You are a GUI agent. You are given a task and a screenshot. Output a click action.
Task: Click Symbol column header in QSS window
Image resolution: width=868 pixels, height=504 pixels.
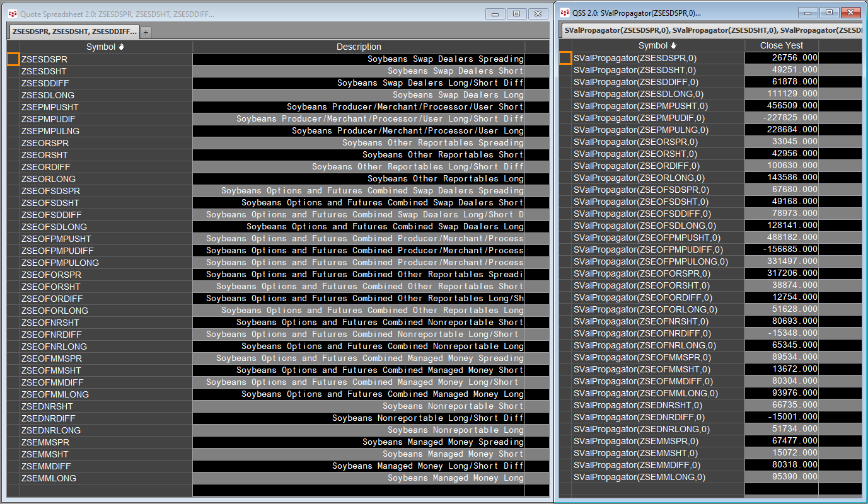(x=657, y=45)
